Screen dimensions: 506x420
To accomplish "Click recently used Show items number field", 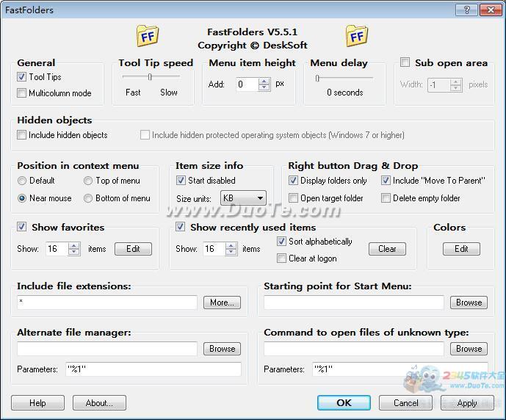I will [x=214, y=249].
